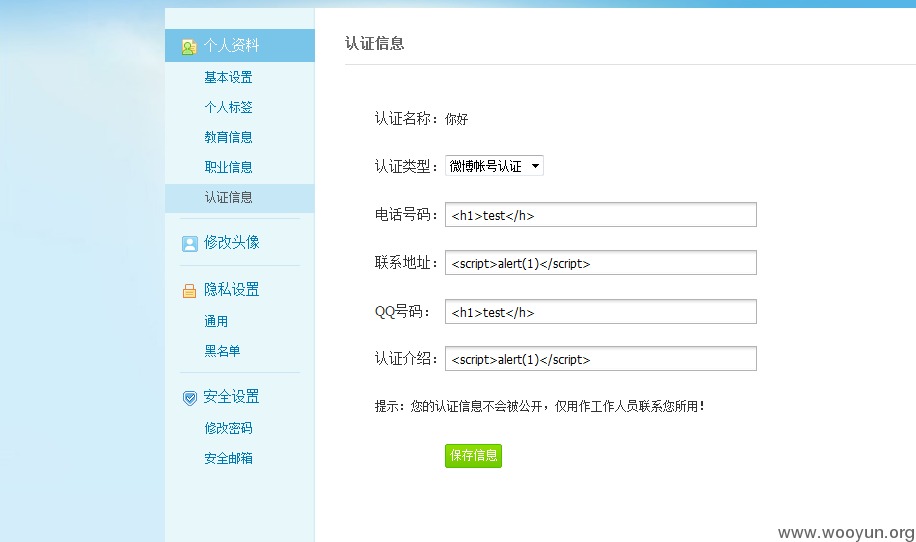
Task: Click the green 保存信息 button
Action: 473,456
